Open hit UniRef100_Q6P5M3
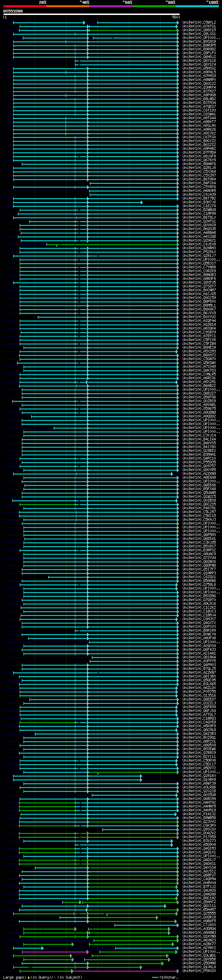222x980 pixels. 199,535
